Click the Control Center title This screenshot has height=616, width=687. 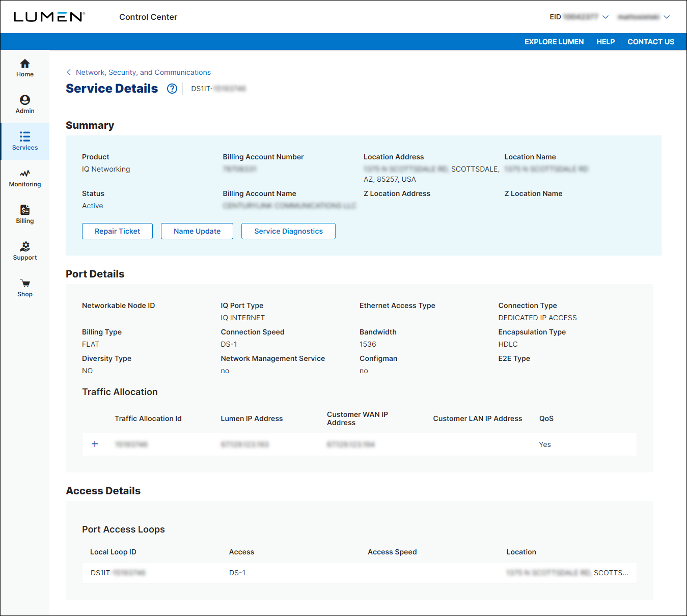click(x=148, y=17)
